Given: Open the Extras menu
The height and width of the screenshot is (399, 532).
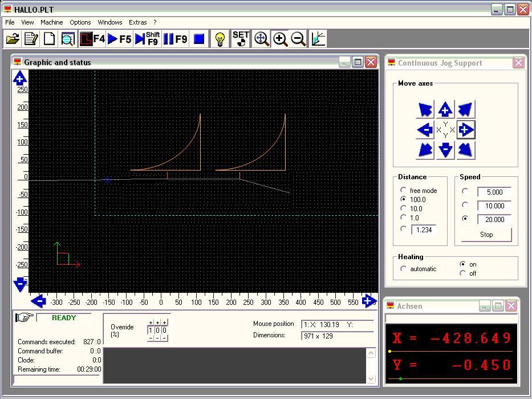Looking at the screenshot, I should (137, 22).
